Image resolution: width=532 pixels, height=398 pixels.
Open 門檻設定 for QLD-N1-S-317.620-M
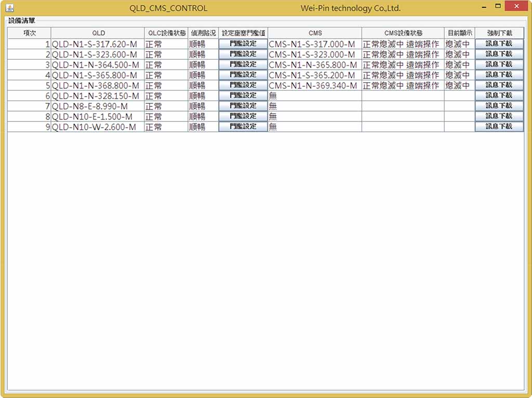243,44
